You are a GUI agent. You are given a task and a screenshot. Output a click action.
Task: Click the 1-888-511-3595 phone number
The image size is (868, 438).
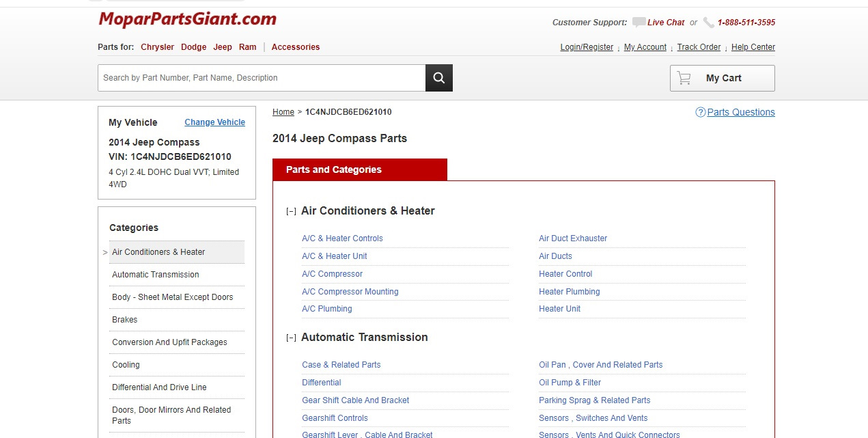point(746,23)
